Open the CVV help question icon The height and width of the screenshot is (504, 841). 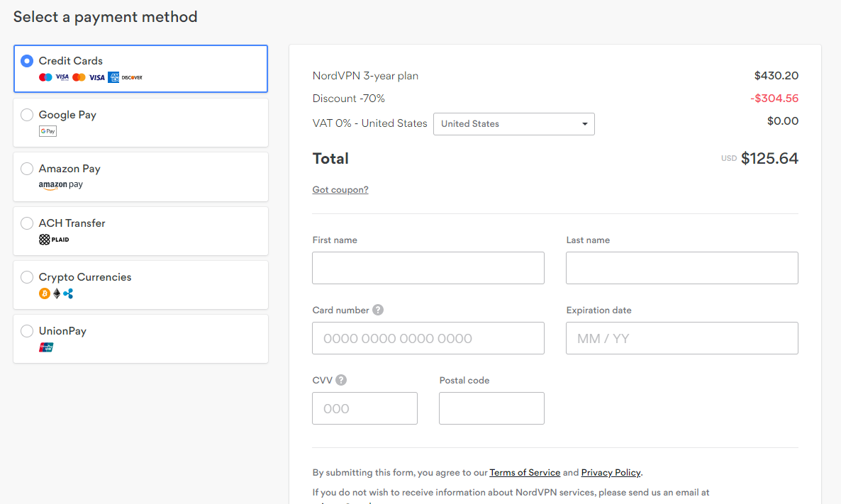click(341, 380)
